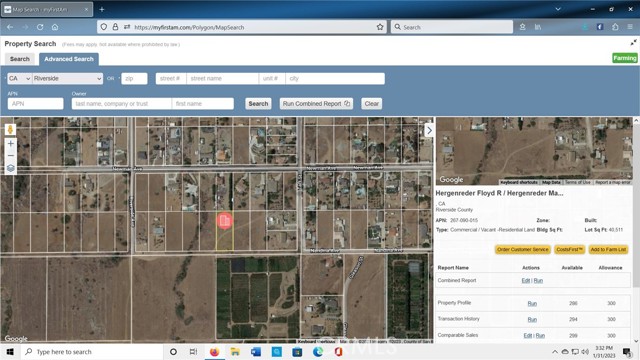Viewport: 640px width, 360px height.
Task: Switch to the Search tab
Action: [x=20, y=59]
